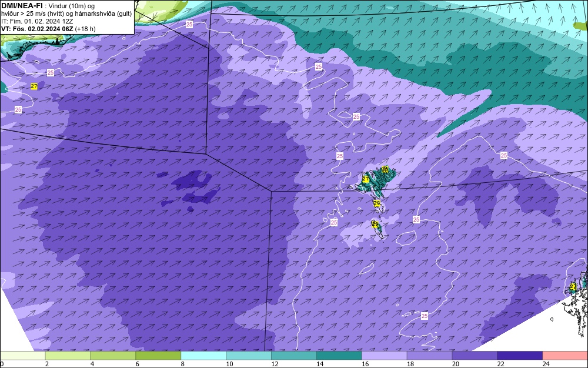
Task: Click the pink above-24 m/s legend swatch
Action: point(565,356)
